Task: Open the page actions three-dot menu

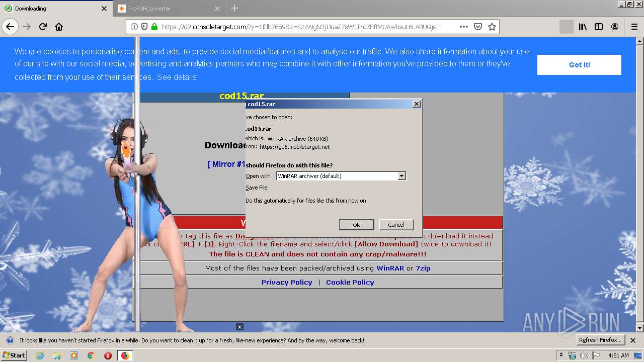Action: (464, 27)
